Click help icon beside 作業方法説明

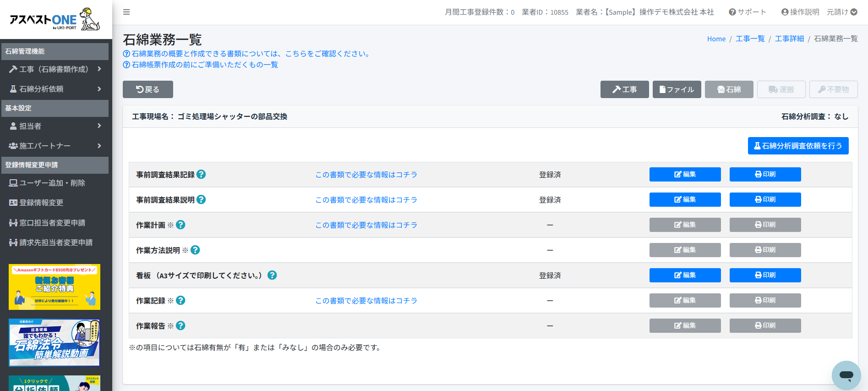coord(195,250)
